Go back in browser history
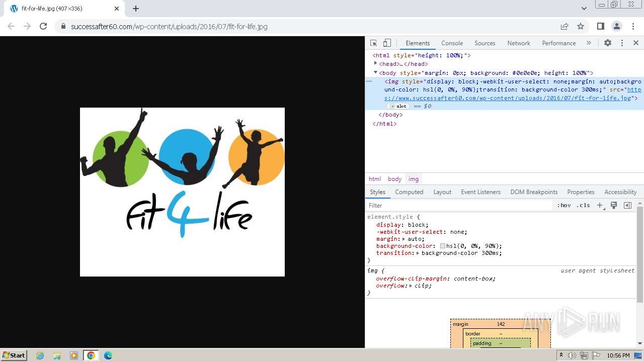The image size is (644, 362). (x=11, y=26)
